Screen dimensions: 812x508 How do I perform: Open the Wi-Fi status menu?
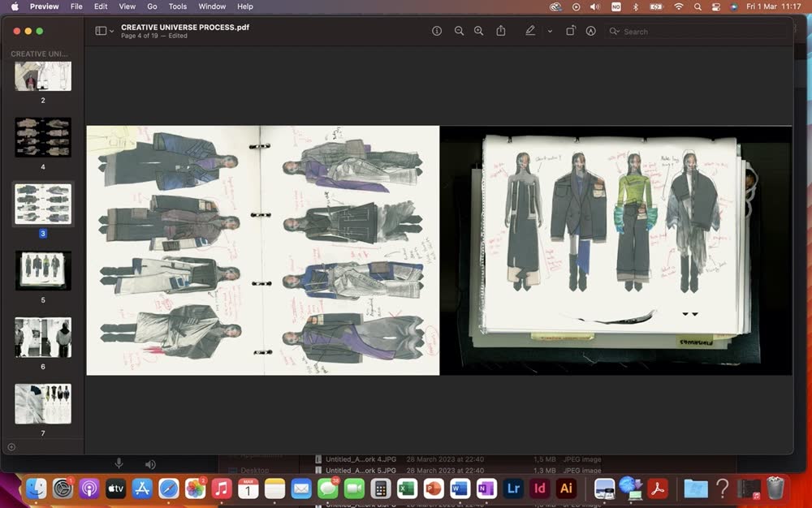coord(678,6)
